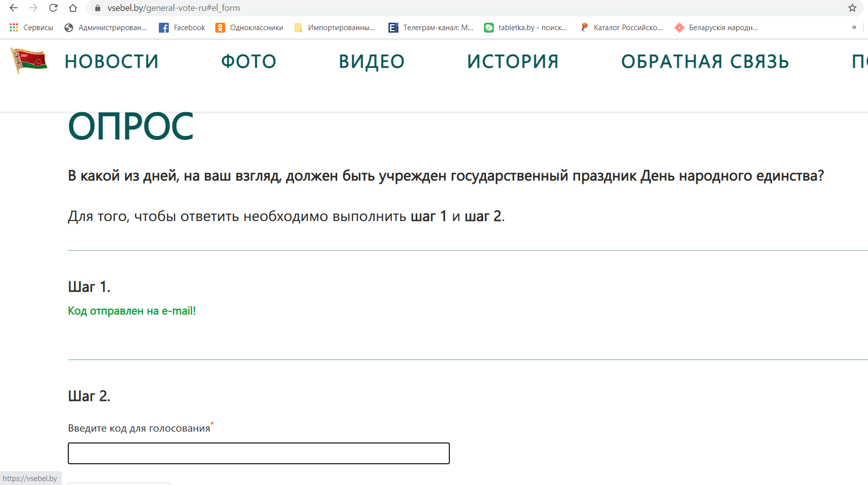Open the tabletka.by bookmark

[x=526, y=28]
